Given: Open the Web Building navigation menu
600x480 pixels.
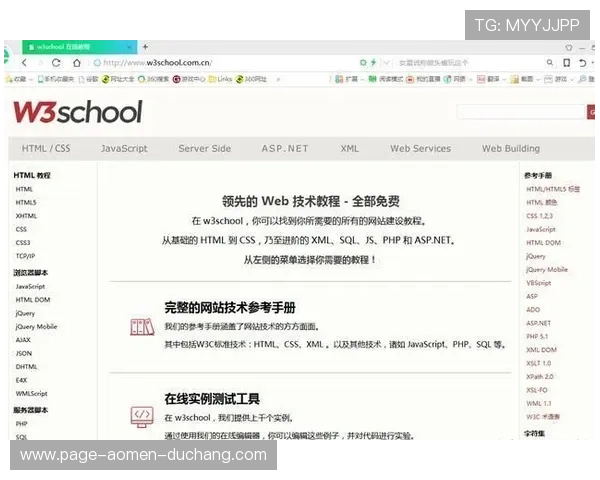Looking at the screenshot, I should coord(511,149).
